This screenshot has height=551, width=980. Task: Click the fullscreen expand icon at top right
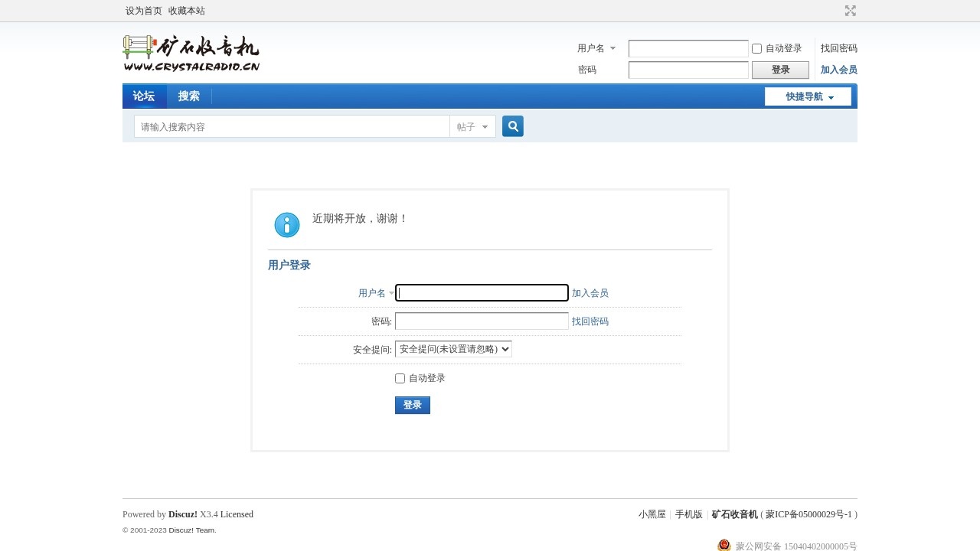point(850,11)
